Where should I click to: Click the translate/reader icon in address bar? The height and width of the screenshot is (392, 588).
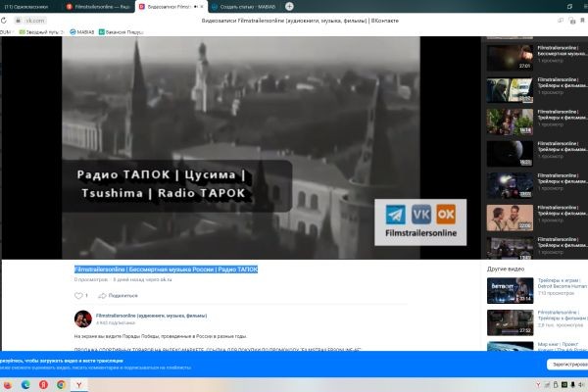point(561,21)
